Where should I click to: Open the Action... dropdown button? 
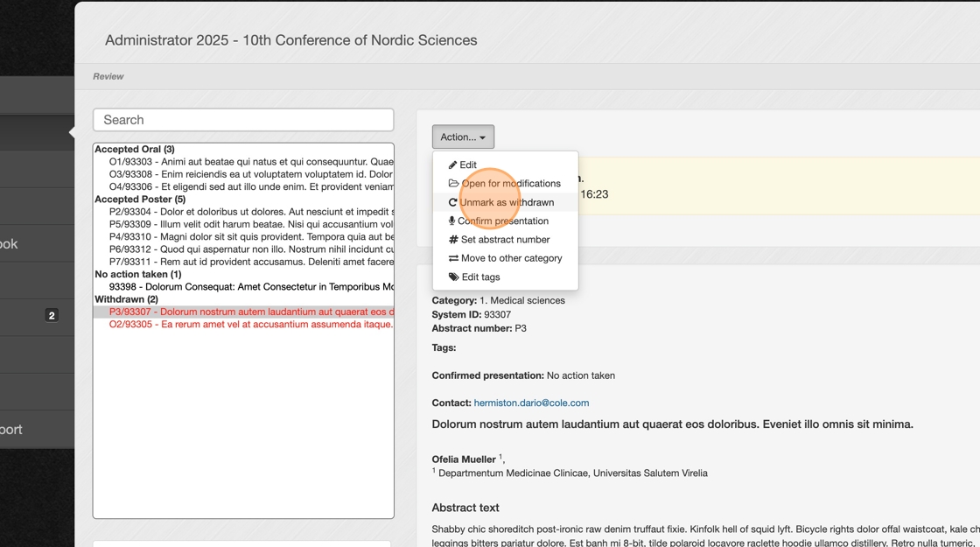coord(463,137)
